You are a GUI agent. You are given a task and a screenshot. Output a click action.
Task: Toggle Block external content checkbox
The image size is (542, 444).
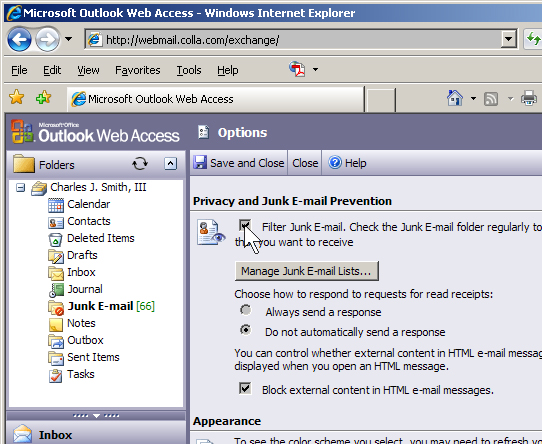point(245,388)
